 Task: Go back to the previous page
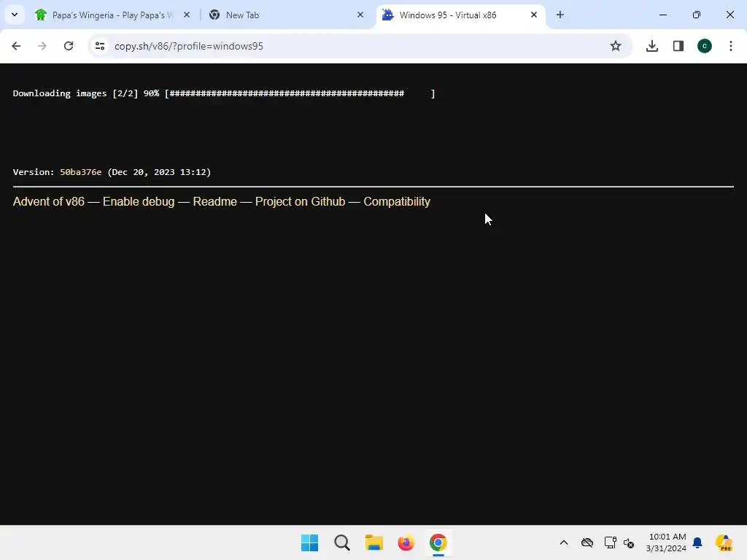click(16, 46)
